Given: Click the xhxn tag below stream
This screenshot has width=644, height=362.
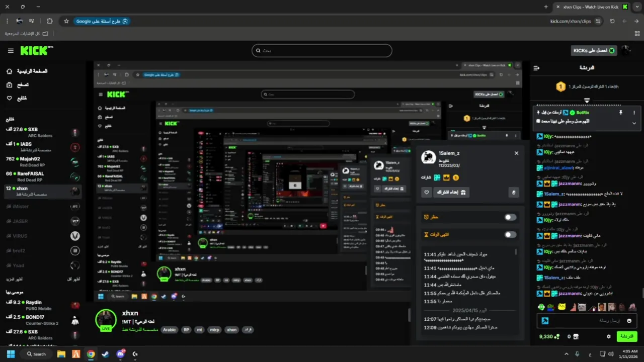Looking at the screenshot, I should pyautogui.click(x=231, y=330).
